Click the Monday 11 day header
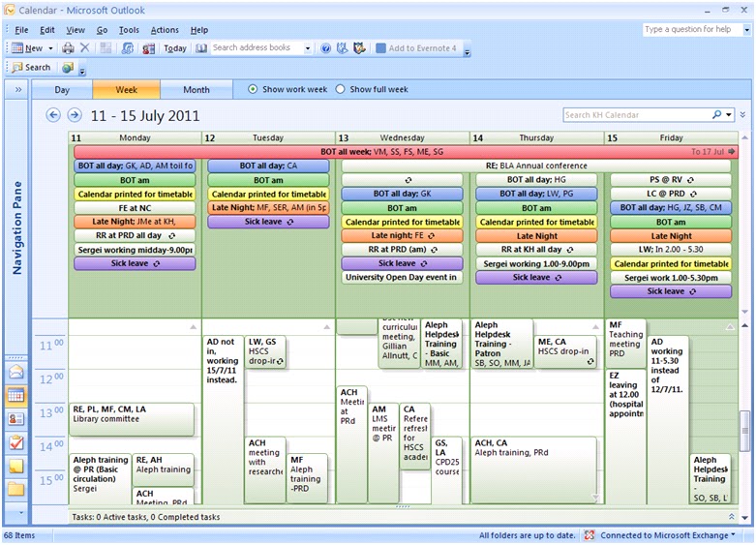 (135, 137)
